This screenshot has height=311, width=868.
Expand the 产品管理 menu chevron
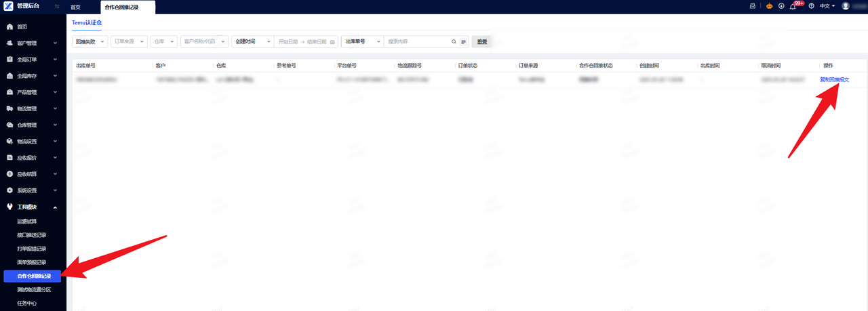(x=56, y=92)
